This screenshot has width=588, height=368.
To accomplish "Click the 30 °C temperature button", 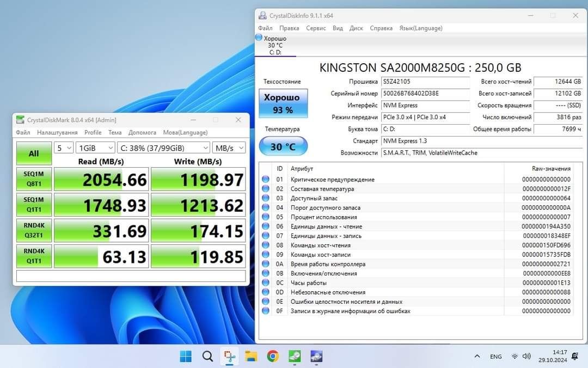I will pyautogui.click(x=283, y=146).
